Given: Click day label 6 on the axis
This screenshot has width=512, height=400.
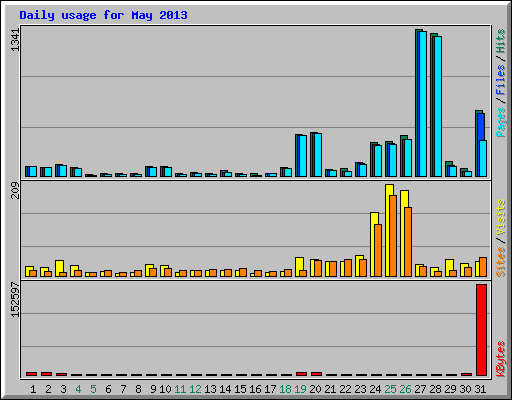Looking at the screenshot, I should pyautogui.click(x=108, y=389).
